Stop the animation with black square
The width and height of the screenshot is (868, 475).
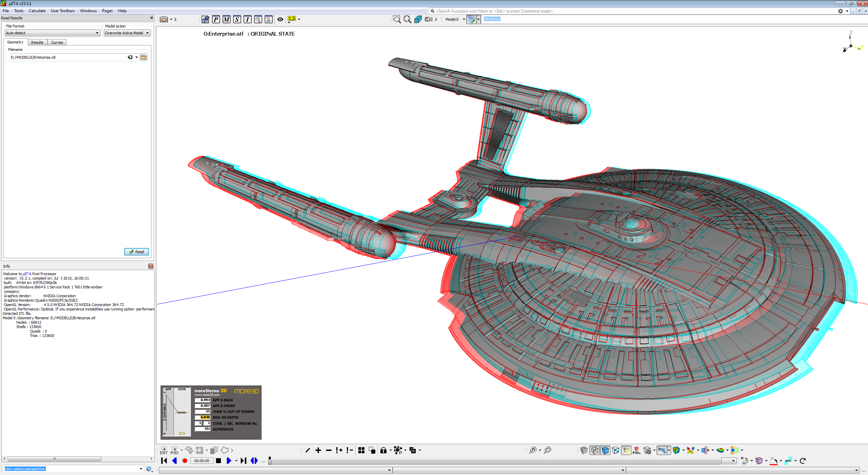219,461
